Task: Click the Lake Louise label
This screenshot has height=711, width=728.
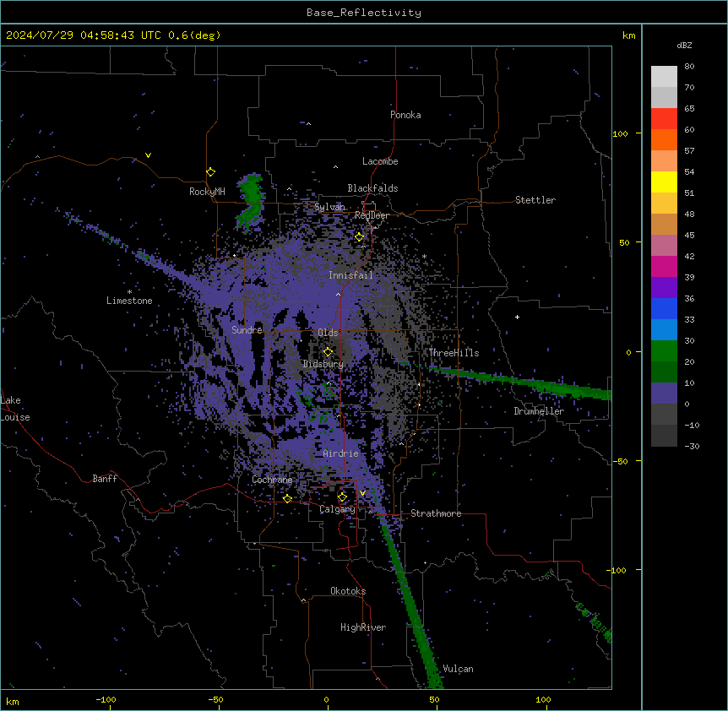Action: 15,409
